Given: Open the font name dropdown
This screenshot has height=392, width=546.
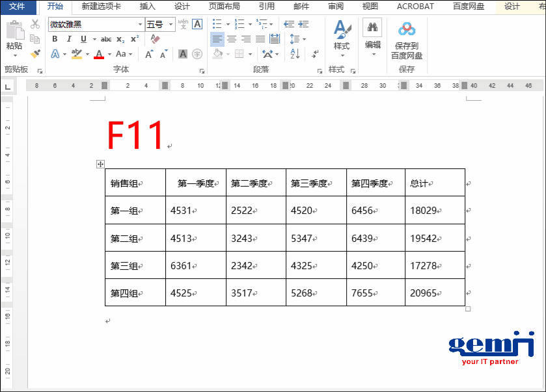Looking at the screenshot, I should 139,24.
